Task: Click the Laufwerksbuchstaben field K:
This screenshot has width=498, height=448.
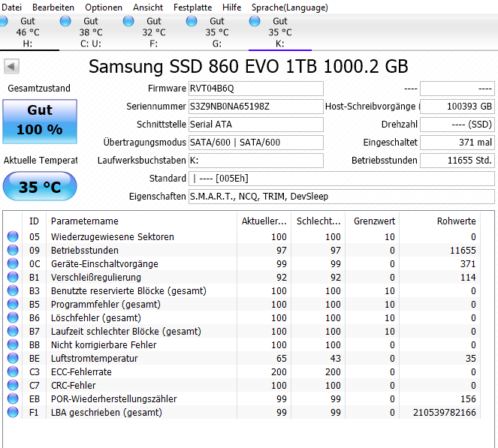Action: [256, 161]
